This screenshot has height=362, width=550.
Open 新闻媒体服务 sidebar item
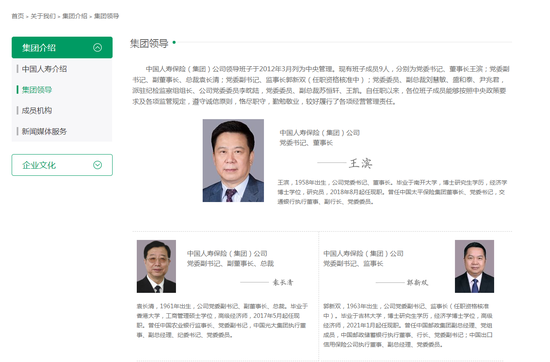coord(44,131)
